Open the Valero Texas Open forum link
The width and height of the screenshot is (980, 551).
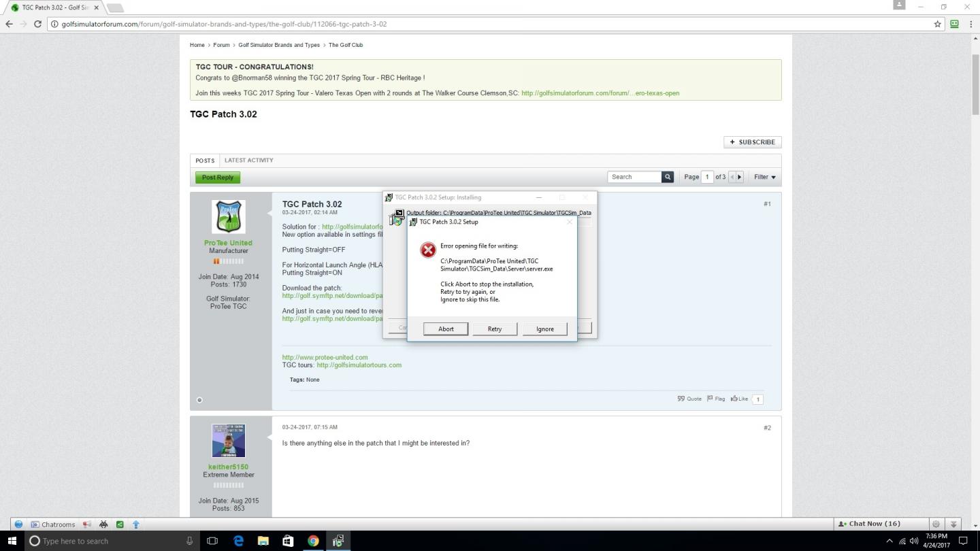click(x=600, y=93)
